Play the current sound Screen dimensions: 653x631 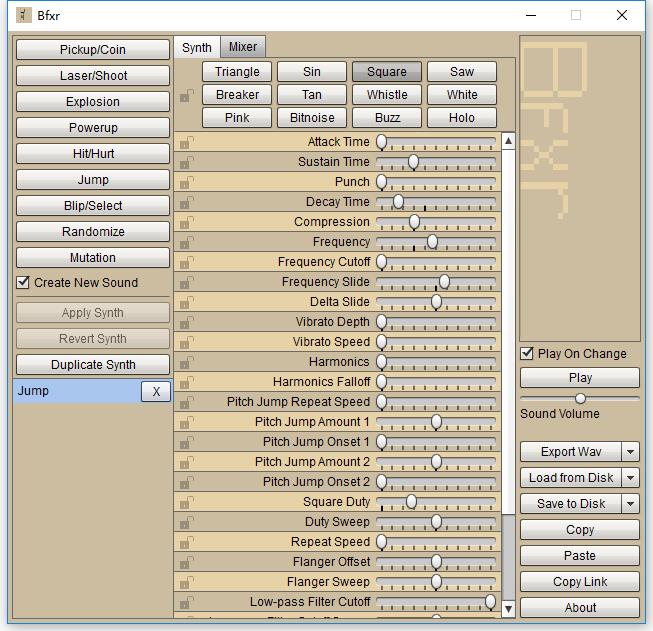[580, 378]
